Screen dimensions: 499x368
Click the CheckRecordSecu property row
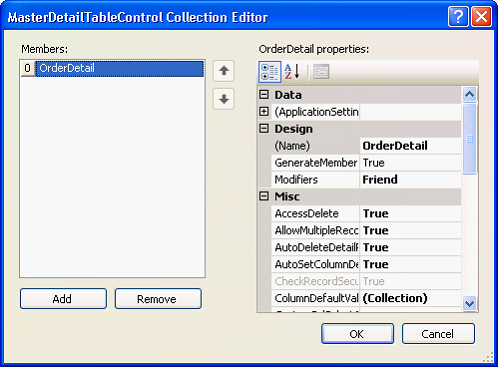pos(366,281)
